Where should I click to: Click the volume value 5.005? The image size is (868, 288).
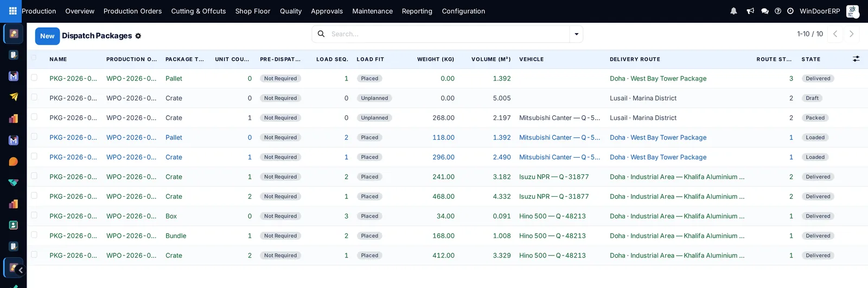tap(502, 98)
